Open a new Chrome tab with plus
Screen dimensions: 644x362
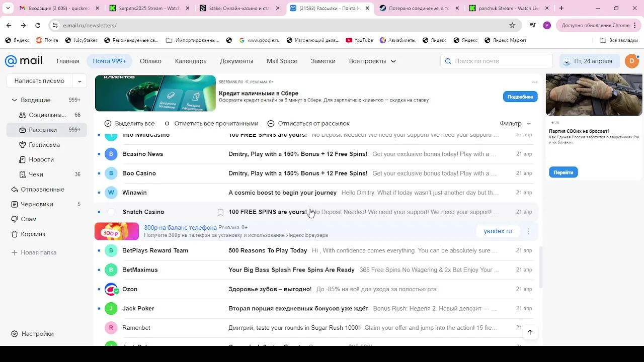click(561, 8)
